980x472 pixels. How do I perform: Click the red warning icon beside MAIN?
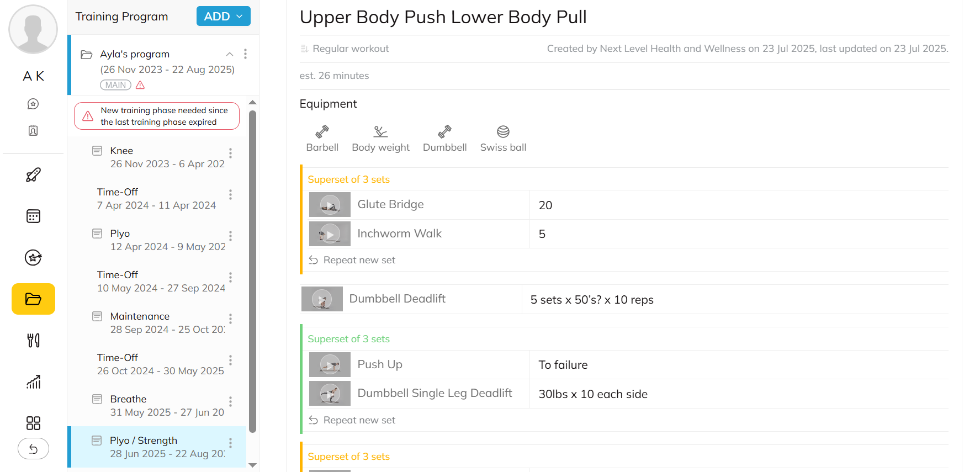pos(140,85)
